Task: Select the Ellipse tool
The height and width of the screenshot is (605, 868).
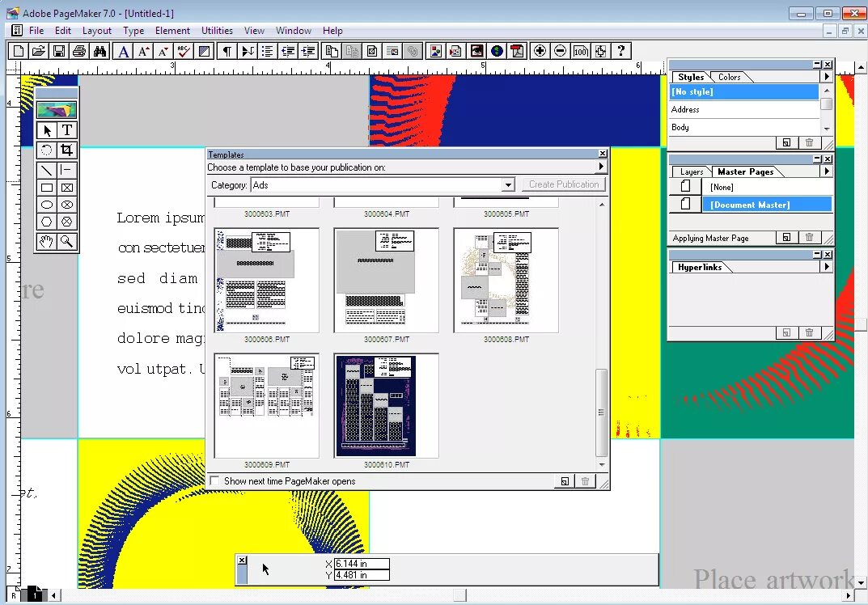Action: pos(45,205)
